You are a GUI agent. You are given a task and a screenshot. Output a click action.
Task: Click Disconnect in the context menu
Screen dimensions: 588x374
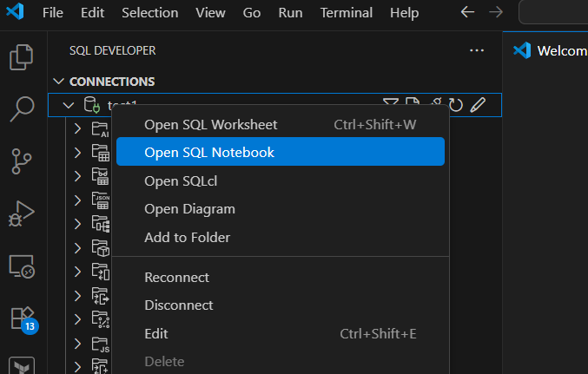coord(178,305)
